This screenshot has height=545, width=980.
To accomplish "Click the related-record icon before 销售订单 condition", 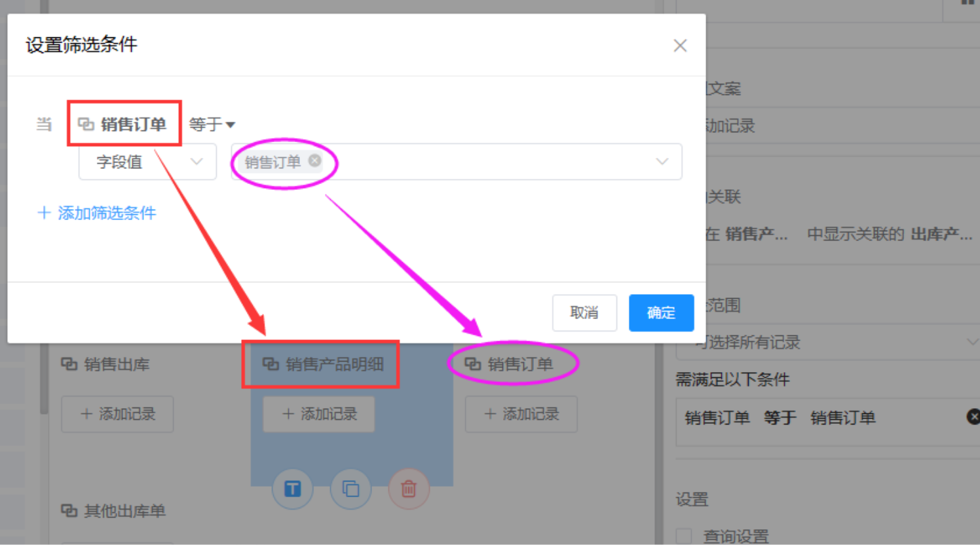I will pyautogui.click(x=86, y=124).
